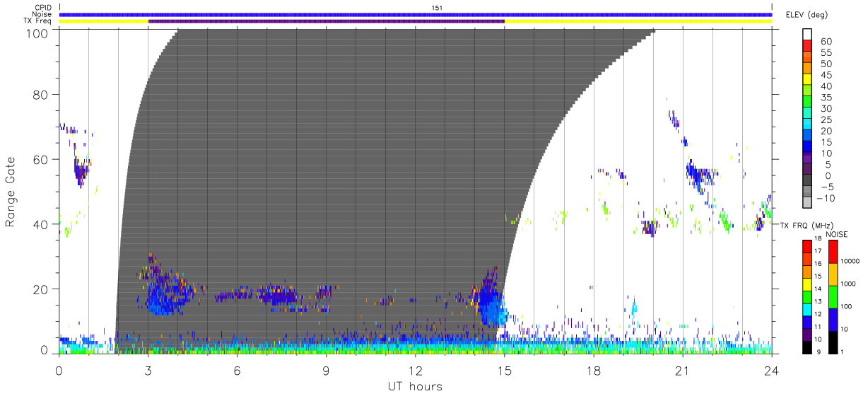Click the first yellow TX Freq segment before 3 UT
Screen dimensions: 868x401
click(104, 21)
